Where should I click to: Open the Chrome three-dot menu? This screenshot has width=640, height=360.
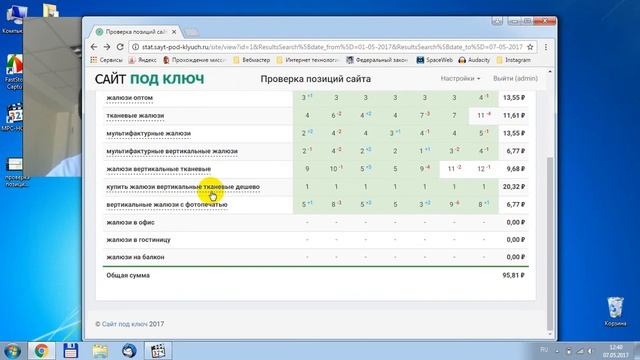[546, 47]
